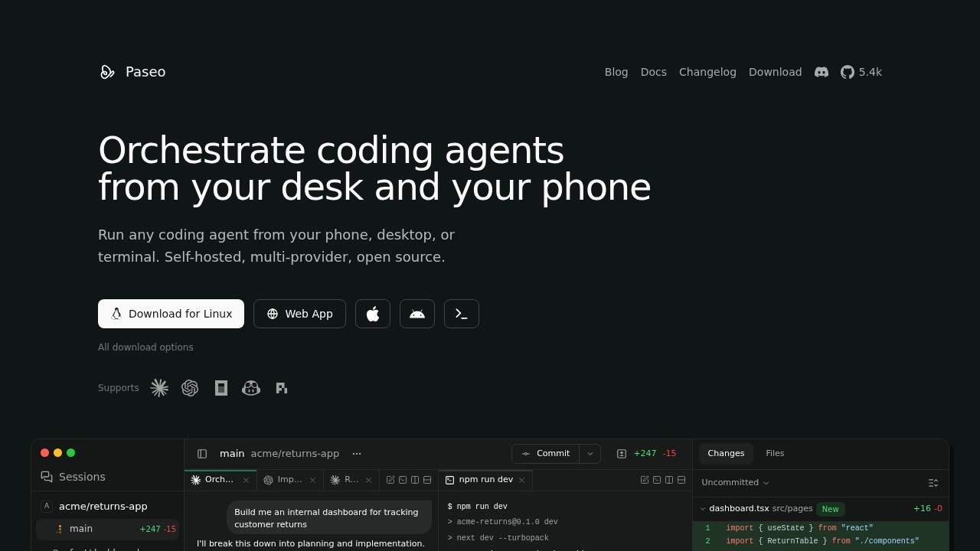
Task: Click the new terminal icon in terminal pane
Action: click(x=657, y=480)
